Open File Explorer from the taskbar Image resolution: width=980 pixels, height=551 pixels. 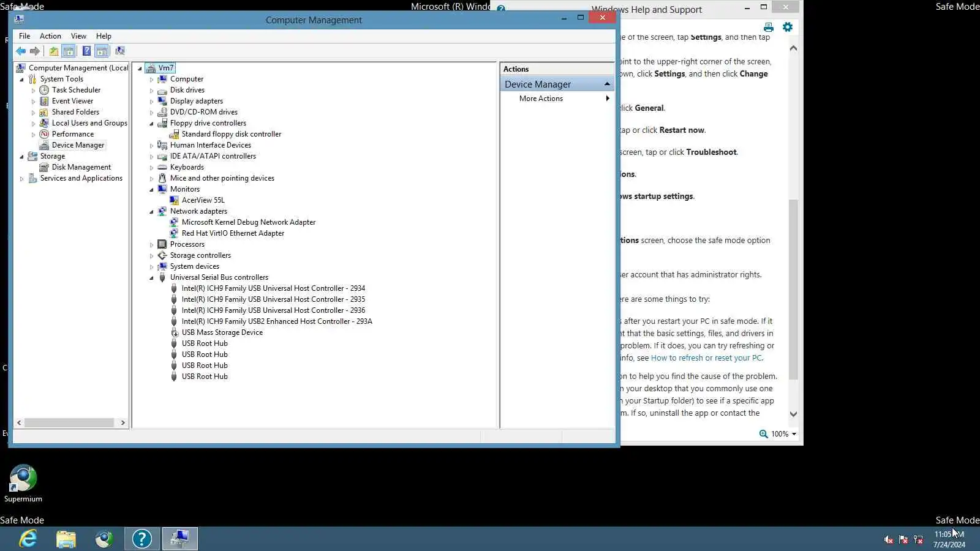click(66, 539)
